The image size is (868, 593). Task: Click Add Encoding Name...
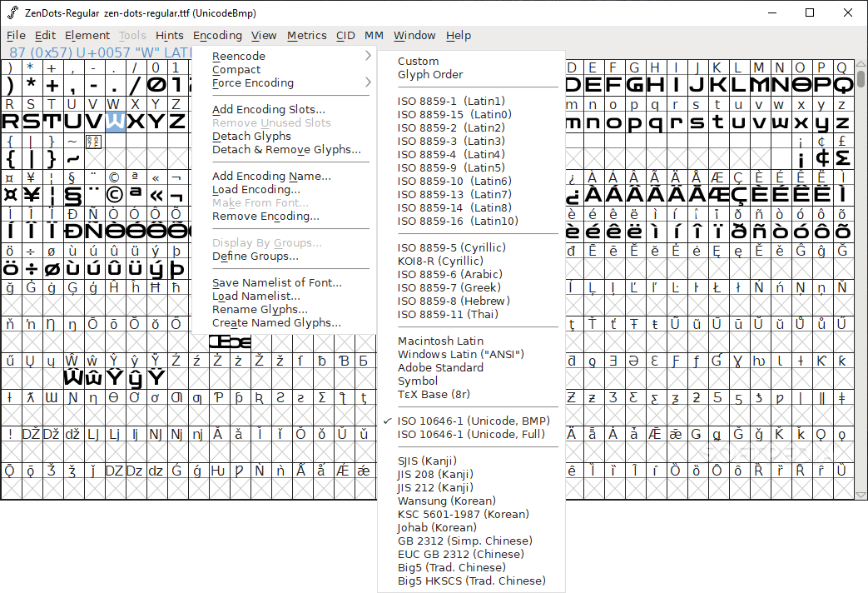(x=271, y=176)
